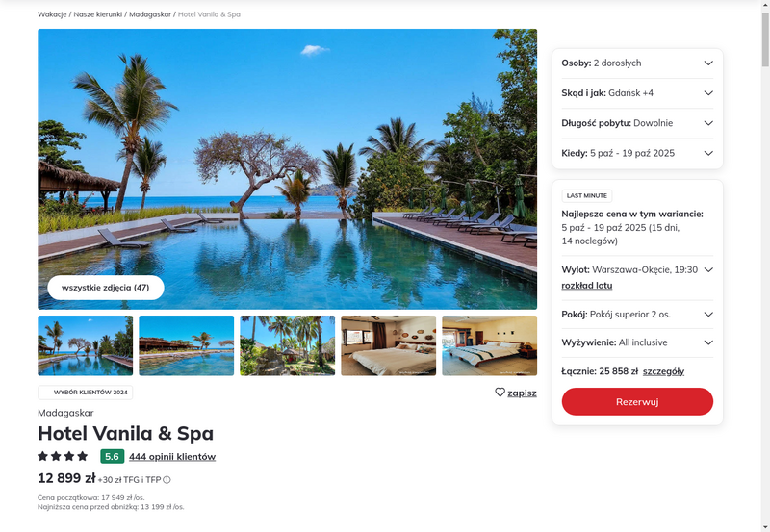
Task: Go to Nasze kierunki breadcrumb
Action: pyautogui.click(x=98, y=14)
